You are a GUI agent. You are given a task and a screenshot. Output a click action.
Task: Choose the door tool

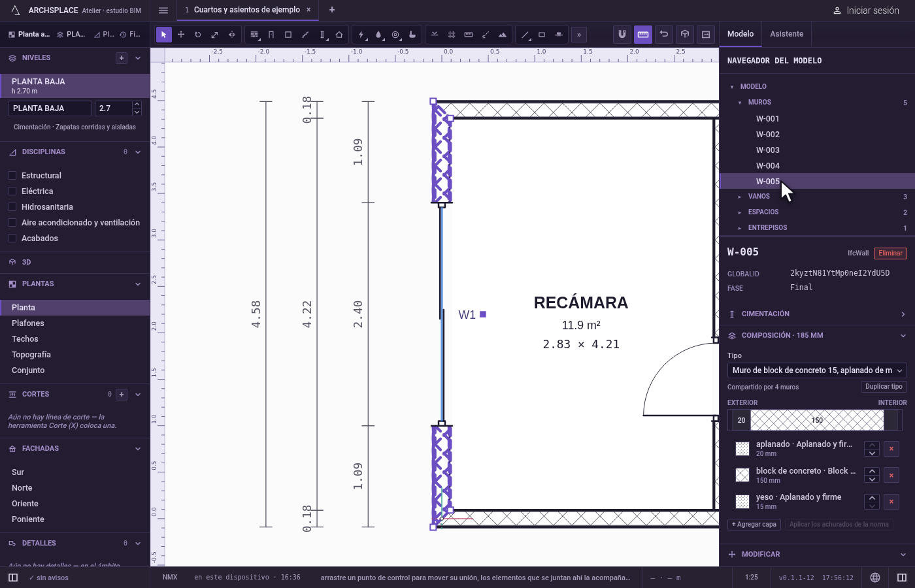click(x=271, y=35)
